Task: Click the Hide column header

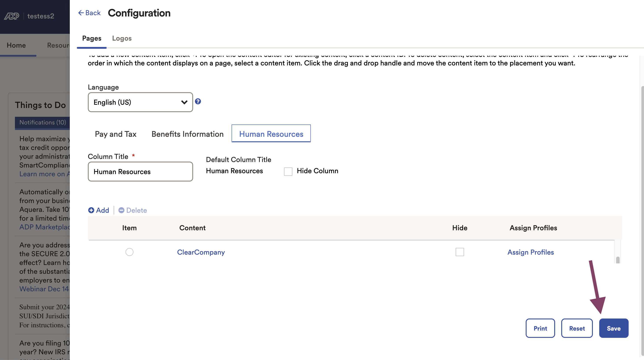Action: (459, 228)
